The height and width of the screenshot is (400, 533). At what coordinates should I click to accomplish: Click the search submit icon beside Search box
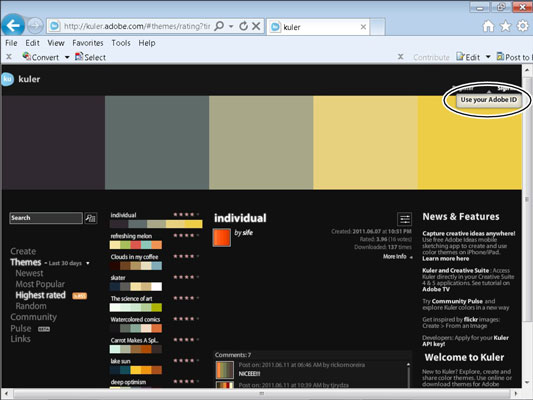click(91, 218)
